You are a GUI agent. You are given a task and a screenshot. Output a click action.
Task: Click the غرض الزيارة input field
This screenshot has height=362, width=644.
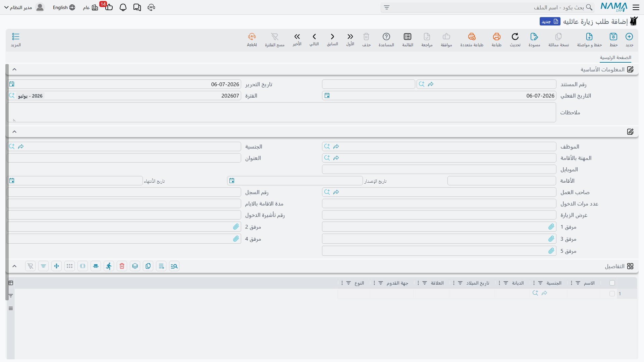[439, 215]
